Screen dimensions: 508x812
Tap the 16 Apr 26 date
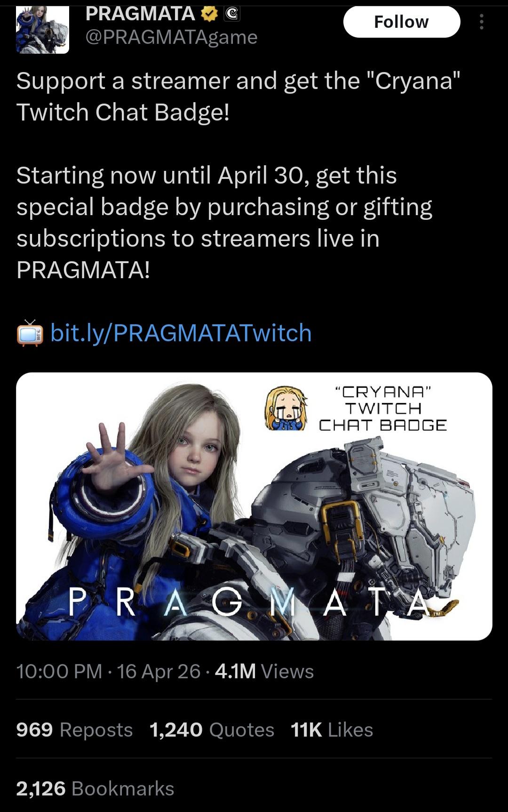[x=159, y=671]
